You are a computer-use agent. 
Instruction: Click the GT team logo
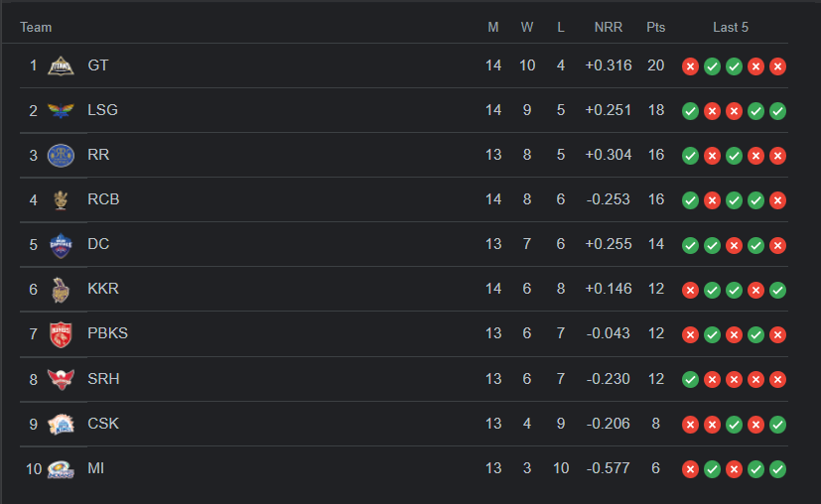(62, 65)
